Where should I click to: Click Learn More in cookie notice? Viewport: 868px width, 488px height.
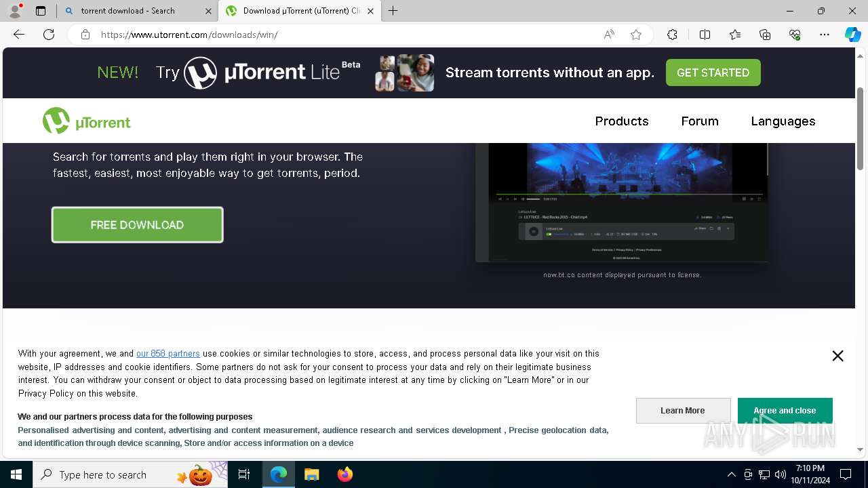(683, 411)
